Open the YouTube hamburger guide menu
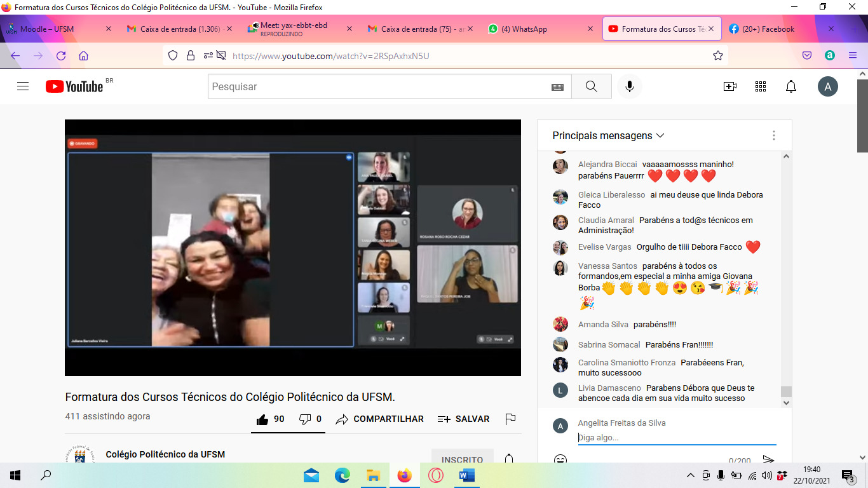868x488 pixels. click(23, 86)
